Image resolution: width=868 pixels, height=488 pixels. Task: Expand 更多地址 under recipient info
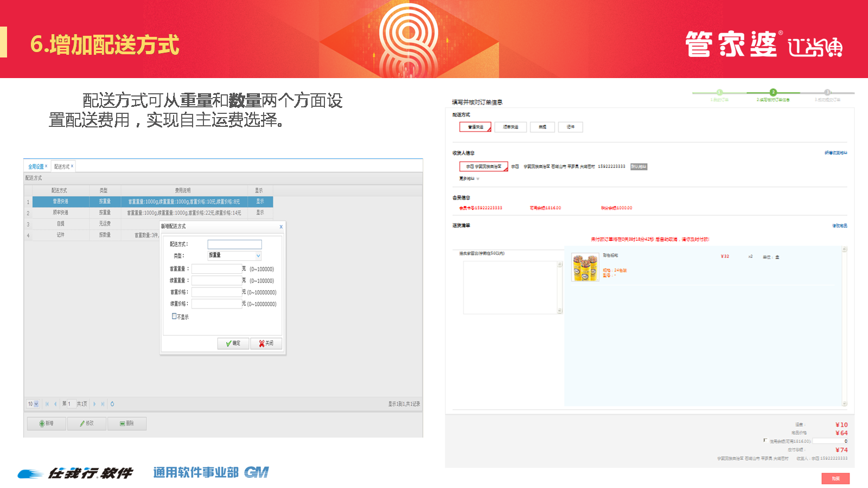click(x=469, y=178)
